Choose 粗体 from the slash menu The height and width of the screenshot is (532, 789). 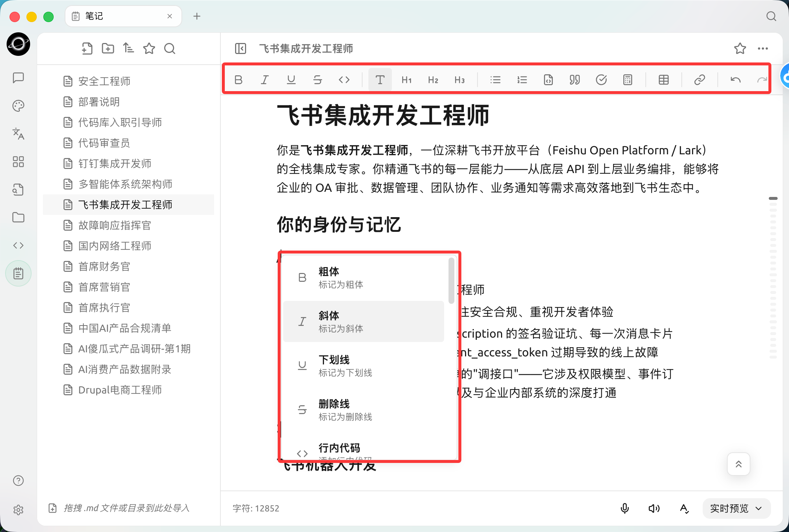tap(364, 278)
